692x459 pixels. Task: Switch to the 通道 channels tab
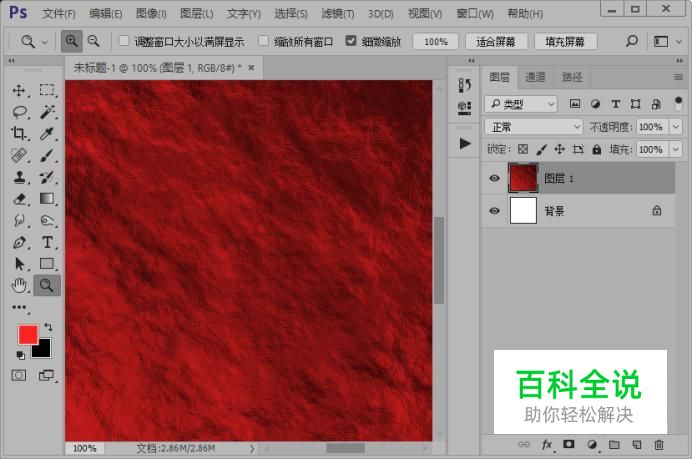click(x=535, y=77)
